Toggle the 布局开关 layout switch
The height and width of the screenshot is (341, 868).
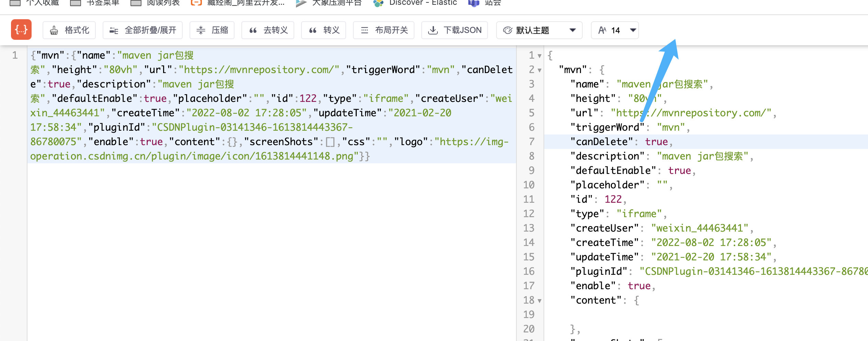(x=384, y=30)
